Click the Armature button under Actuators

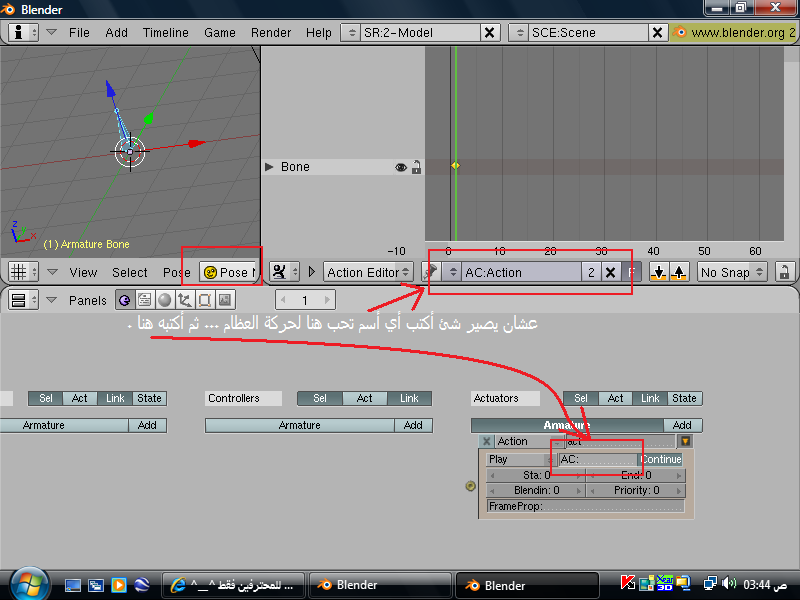(567, 425)
